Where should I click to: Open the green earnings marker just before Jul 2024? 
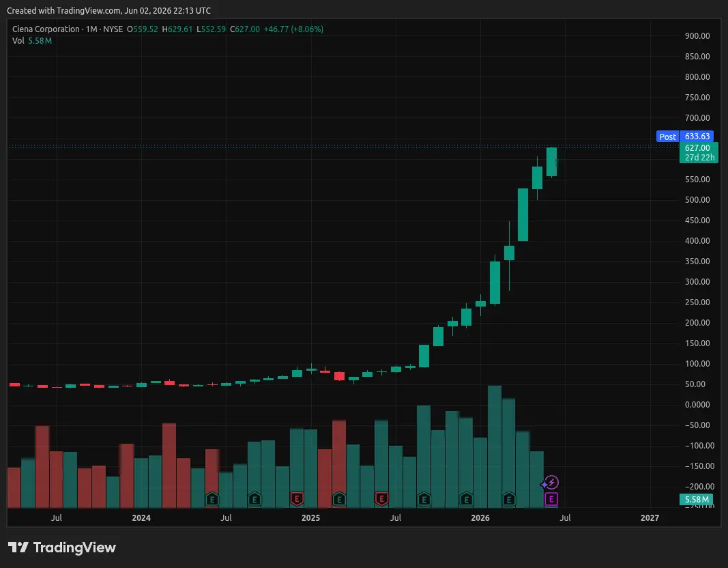click(212, 499)
